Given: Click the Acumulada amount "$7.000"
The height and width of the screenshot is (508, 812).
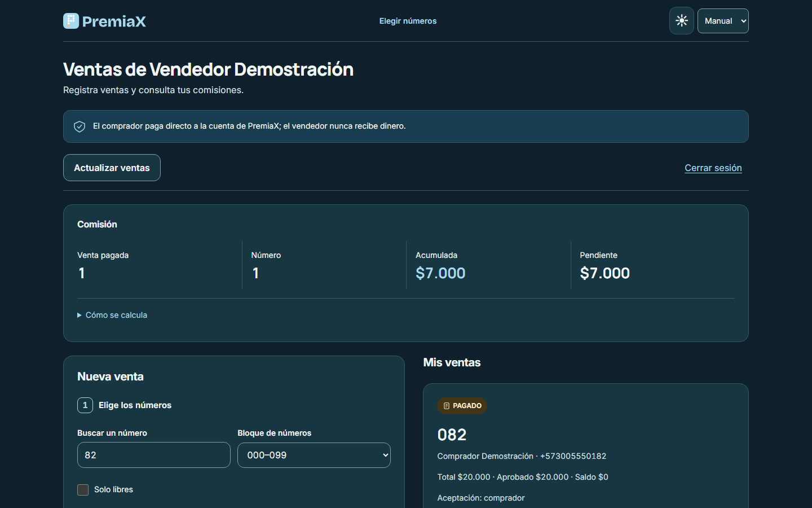Looking at the screenshot, I should point(440,273).
